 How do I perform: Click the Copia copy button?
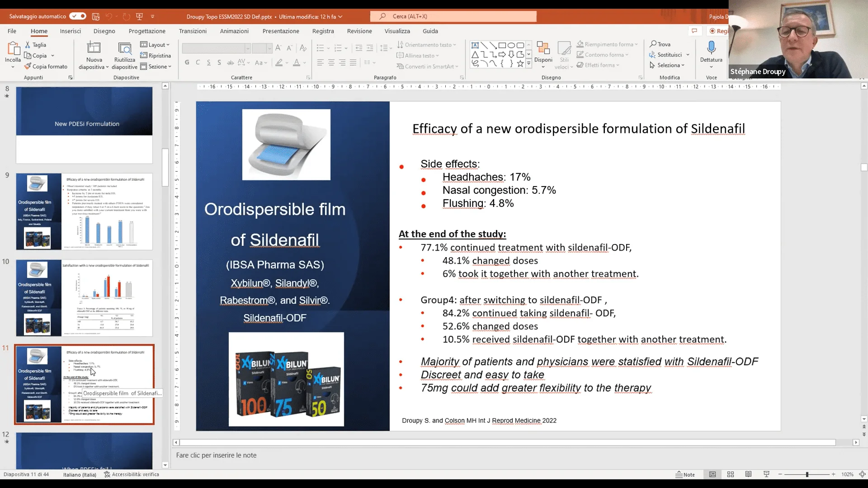point(36,56)
